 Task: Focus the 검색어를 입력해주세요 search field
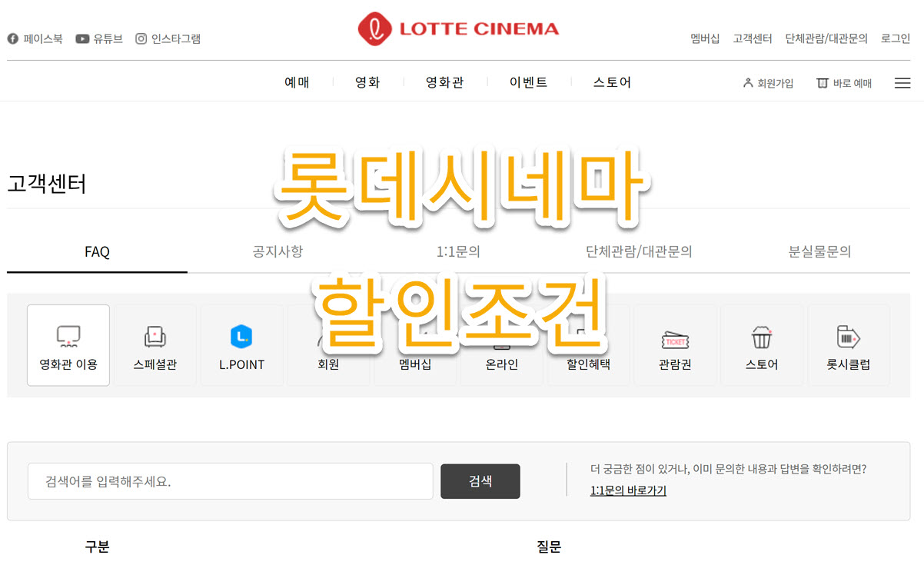click(x=231, y=481)
